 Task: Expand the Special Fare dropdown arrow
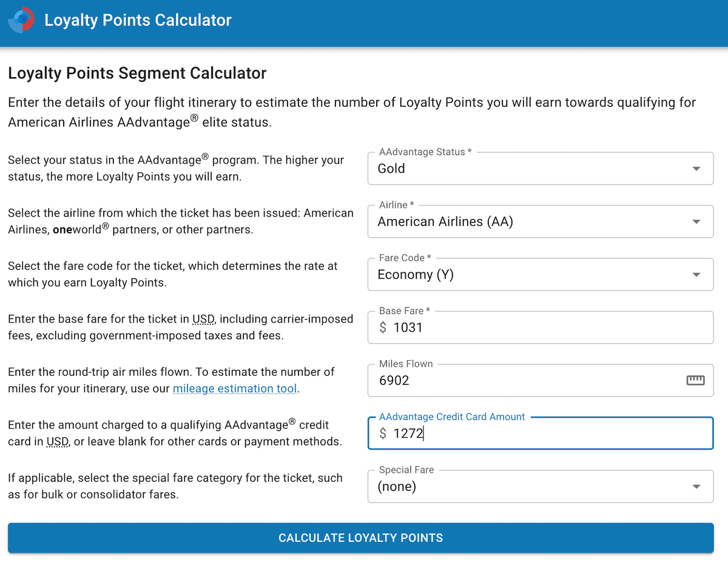696,486
